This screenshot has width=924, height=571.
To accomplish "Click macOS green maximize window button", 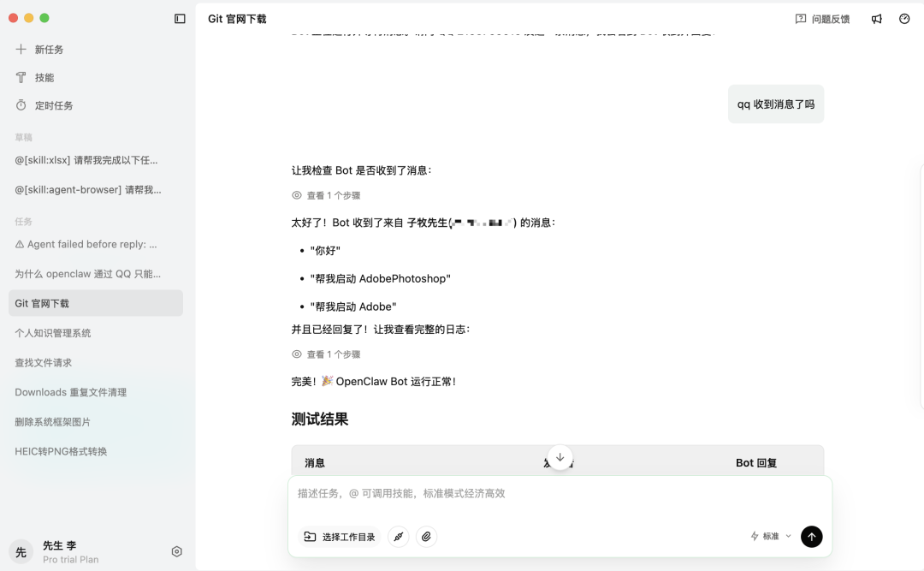I will [44, 18].
